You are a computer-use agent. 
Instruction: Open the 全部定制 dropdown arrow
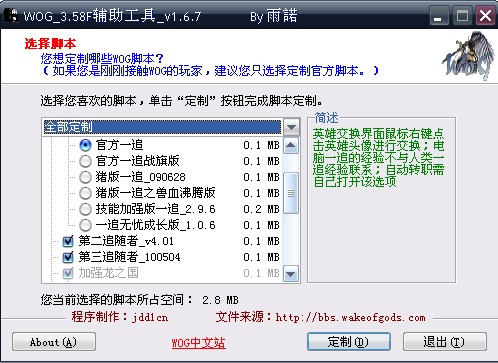[x=291, y=127]
